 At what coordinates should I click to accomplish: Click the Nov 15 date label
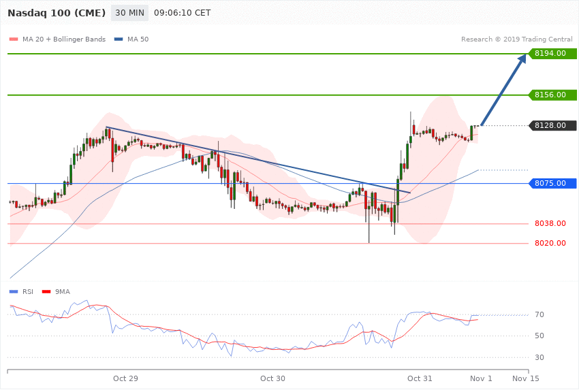click(525, 378)
